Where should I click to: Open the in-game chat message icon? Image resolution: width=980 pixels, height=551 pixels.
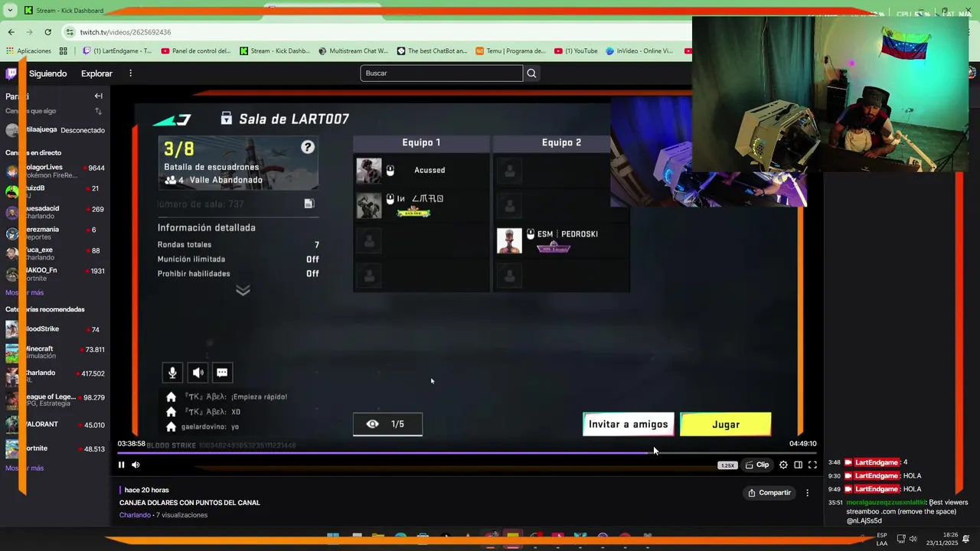point(222,373)
